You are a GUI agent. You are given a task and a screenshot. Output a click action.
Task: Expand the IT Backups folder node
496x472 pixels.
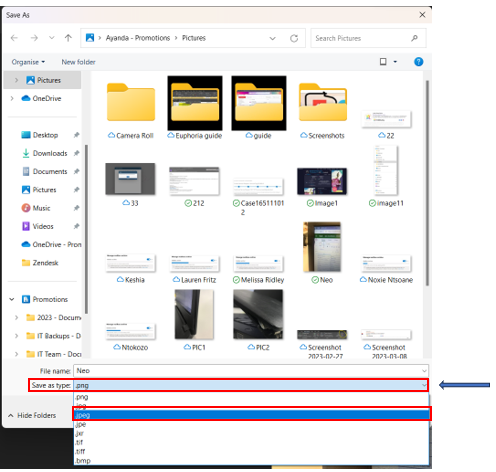pos(16,336)
